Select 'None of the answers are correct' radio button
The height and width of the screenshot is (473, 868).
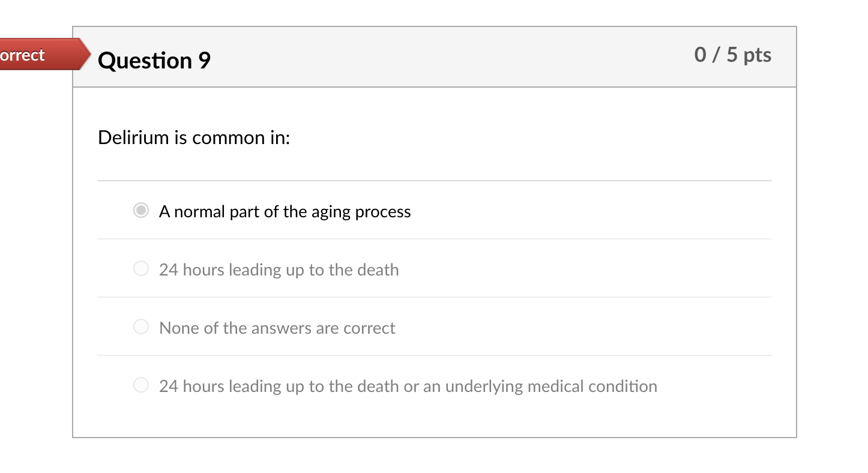pyautogui.click(x=140, y=327)
